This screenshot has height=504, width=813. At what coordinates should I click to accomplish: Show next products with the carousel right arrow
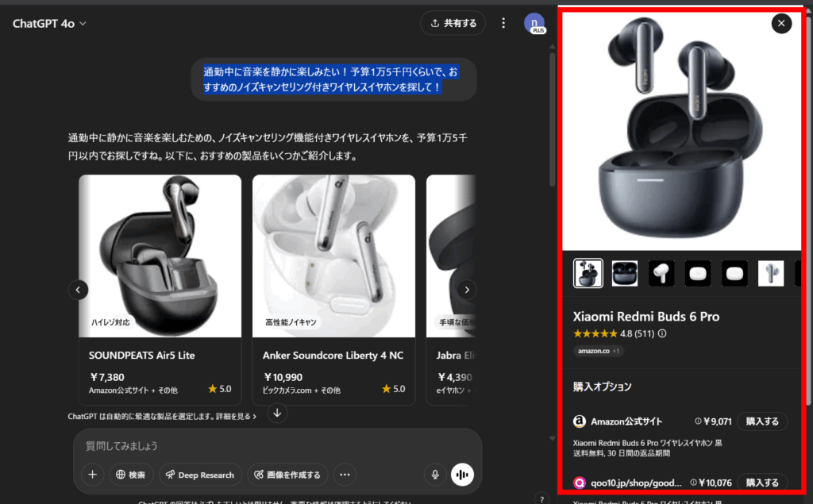click(467, 290)
